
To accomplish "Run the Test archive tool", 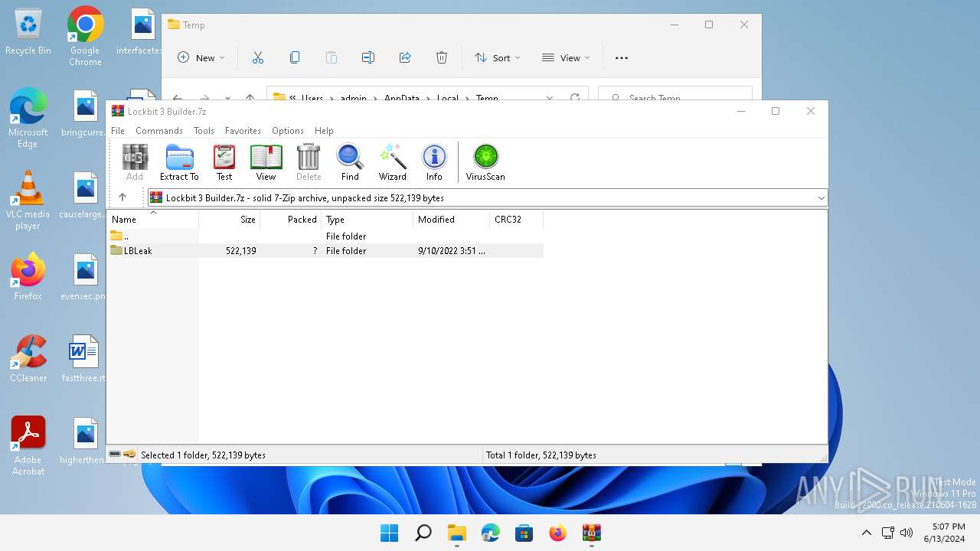I will click(224, 162).
